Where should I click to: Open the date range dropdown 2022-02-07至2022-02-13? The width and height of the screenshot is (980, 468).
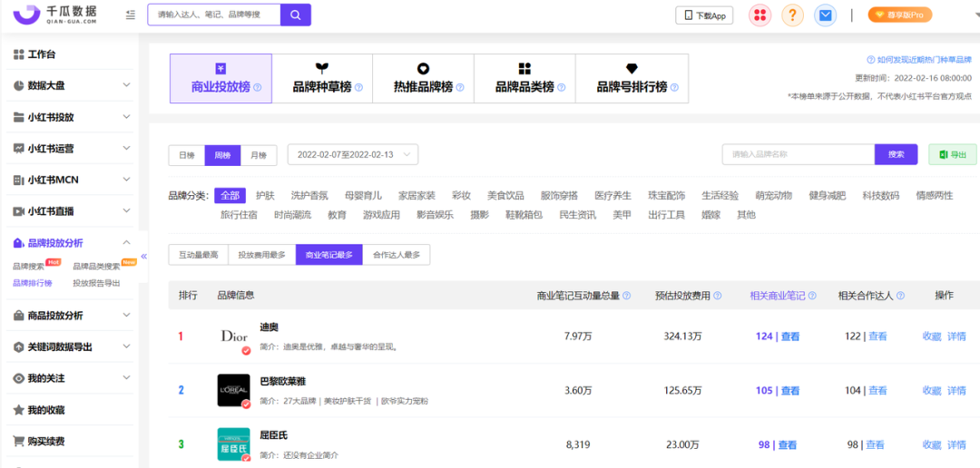(x=352, y=154)
